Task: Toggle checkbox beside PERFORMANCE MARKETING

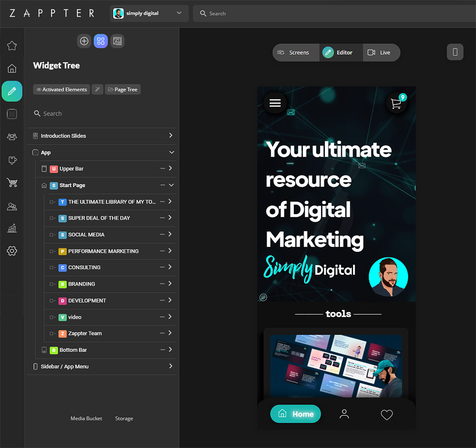Action: click(x=52, y=251)
